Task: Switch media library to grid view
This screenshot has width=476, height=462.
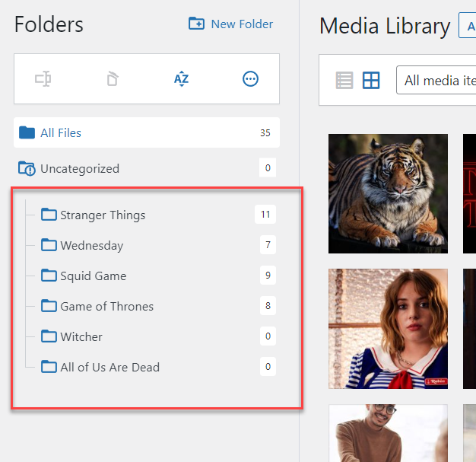Action: pyautogui.click(x=371, y=80)
